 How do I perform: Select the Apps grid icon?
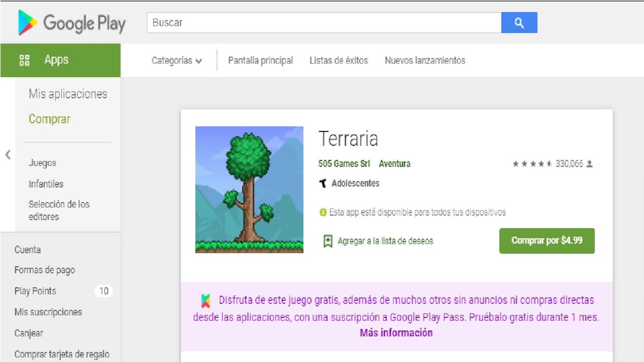24,60
